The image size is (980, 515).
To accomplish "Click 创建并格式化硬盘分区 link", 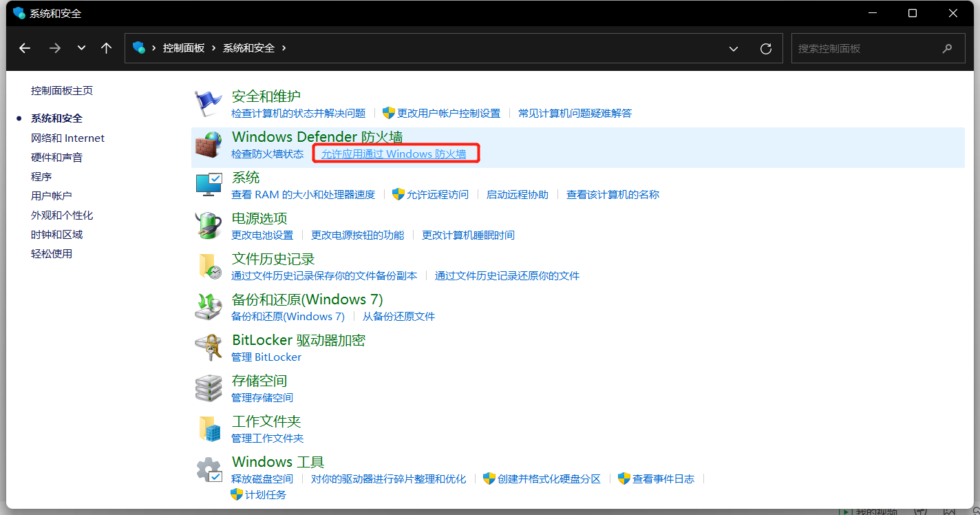I will tap(549, 479).
